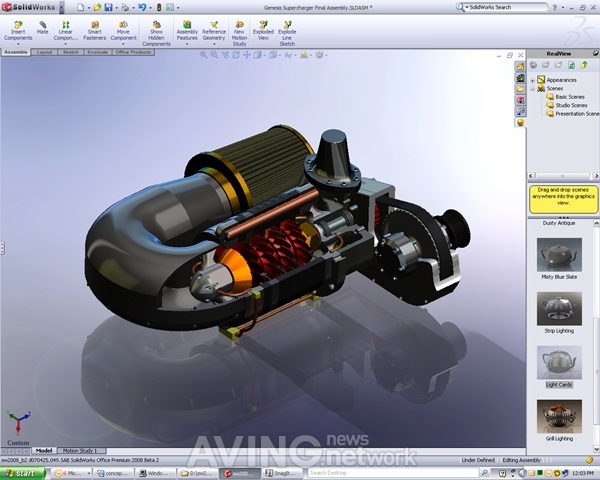
Task: Open the Smart Fasteners tool
Action: click(95, 31)
